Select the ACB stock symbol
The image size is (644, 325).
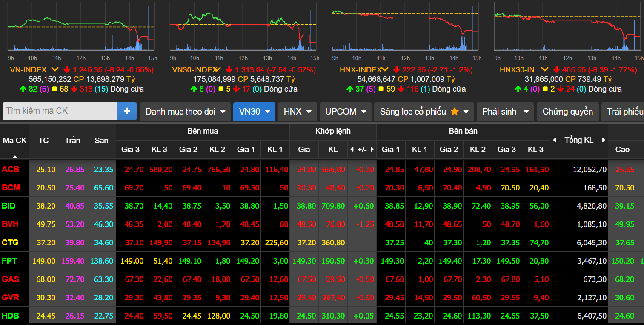pos(11,170)
